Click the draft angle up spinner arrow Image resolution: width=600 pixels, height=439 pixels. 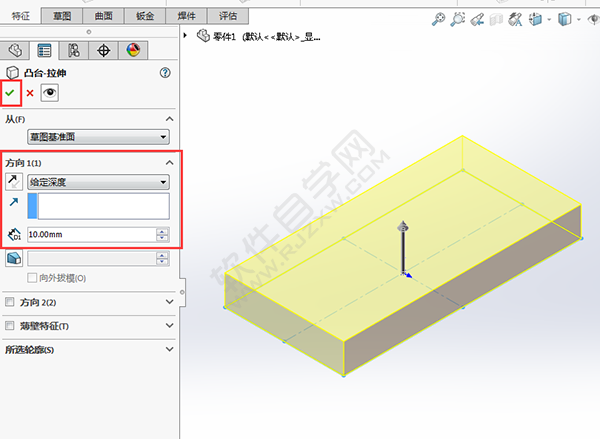pos(162,255)
